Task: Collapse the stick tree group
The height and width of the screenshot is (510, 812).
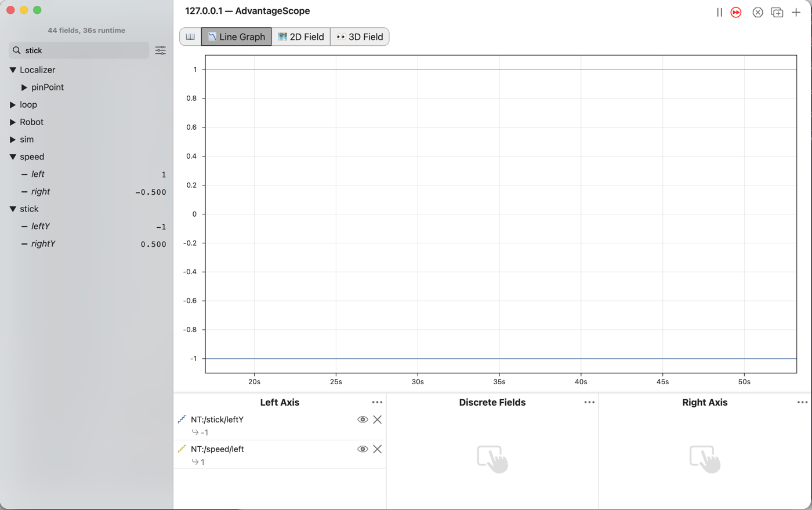Action: point(13,209)
